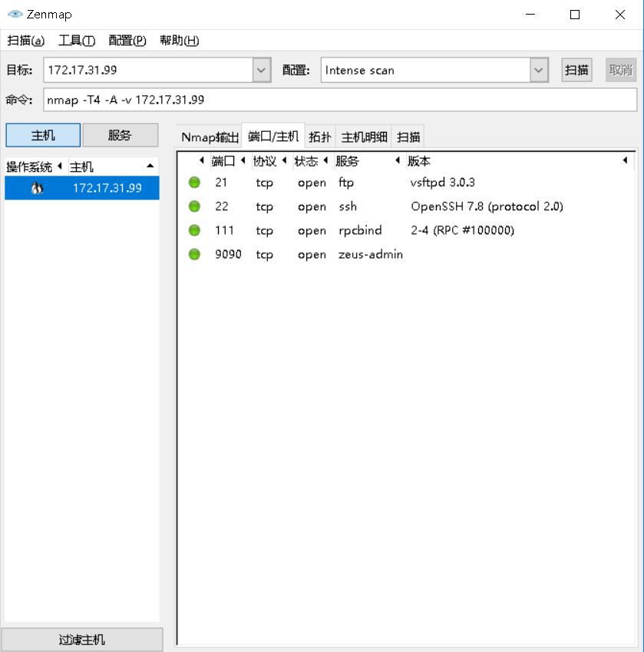
Task: Click the green open indicator for port 21
Action: (194, 183)
